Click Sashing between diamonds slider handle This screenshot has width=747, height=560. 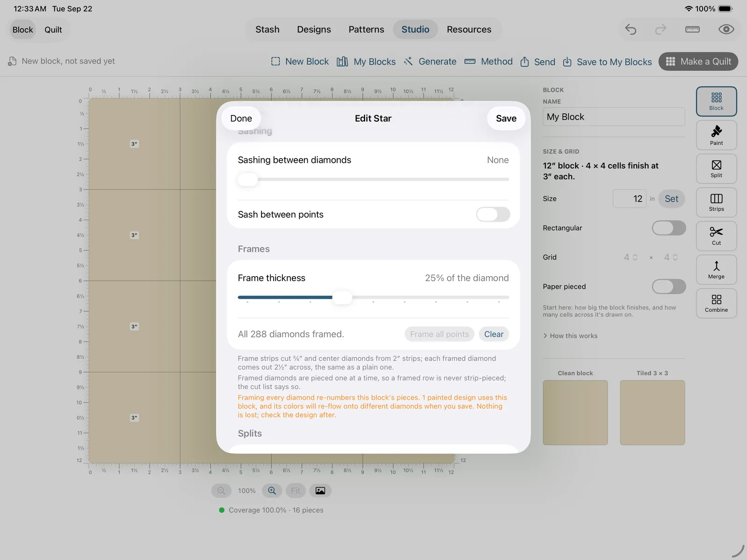(248, 179)
